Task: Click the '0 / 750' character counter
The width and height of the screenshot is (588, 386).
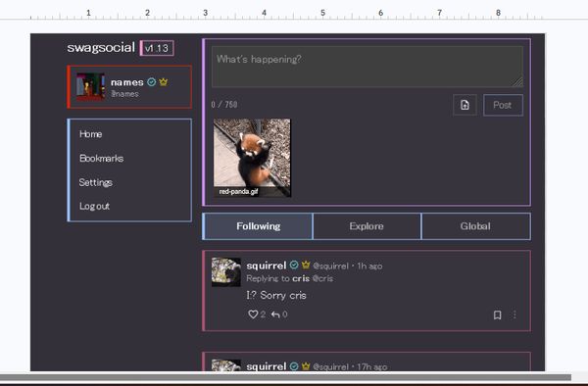Action: pos(224,105)
